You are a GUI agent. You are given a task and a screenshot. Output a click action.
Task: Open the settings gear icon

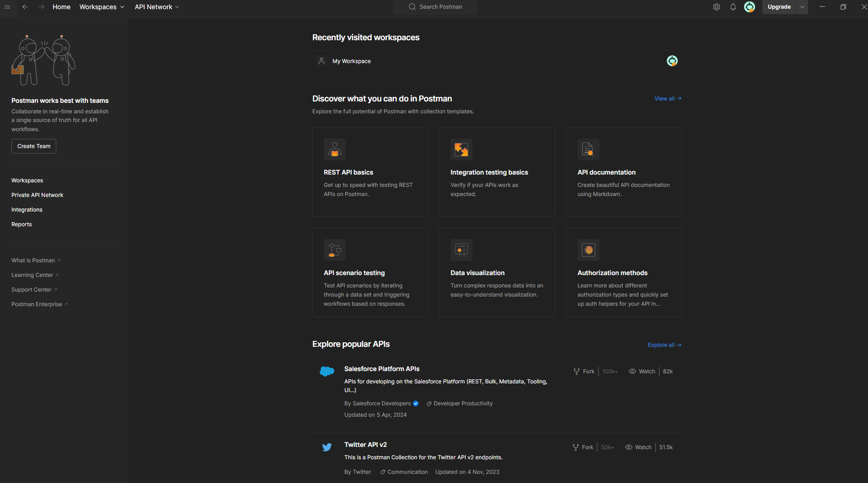pyautogui.click(x=717, y=7)
